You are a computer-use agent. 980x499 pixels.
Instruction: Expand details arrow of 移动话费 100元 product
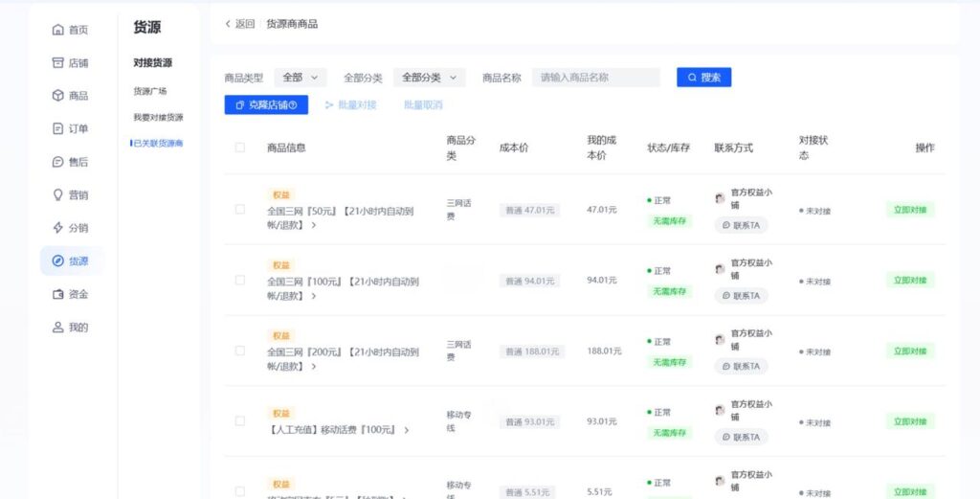[407, 430]
